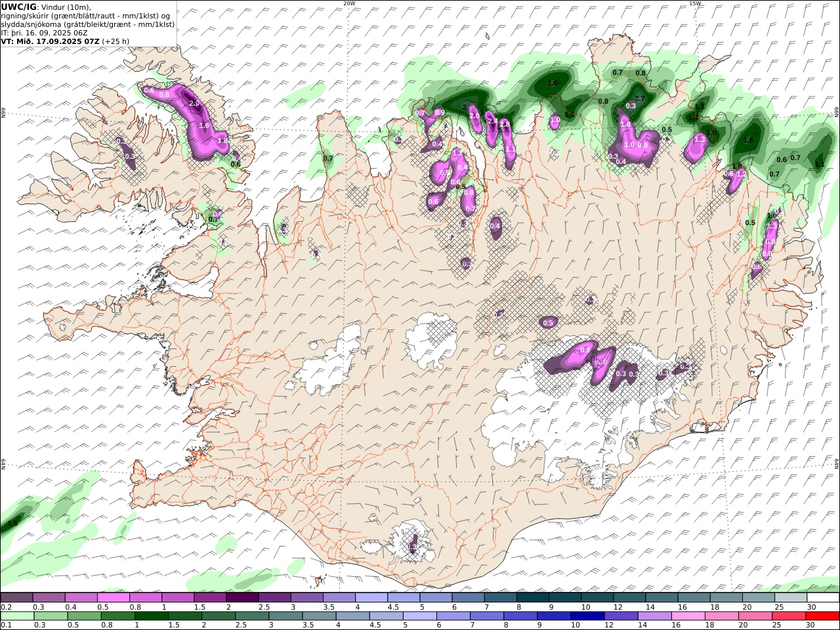Click the '2.7' precipitation value on the map

640,99
